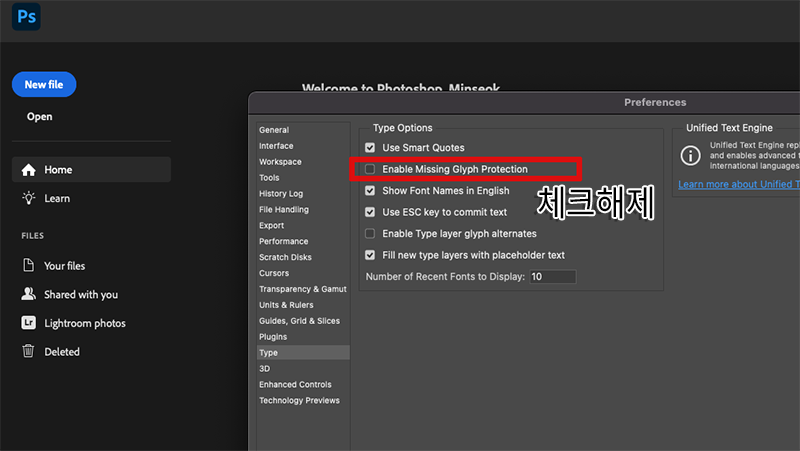Viewport: 800px width, 451px height.
Task: Click the Your files document icon
Action: pos(29,265)
